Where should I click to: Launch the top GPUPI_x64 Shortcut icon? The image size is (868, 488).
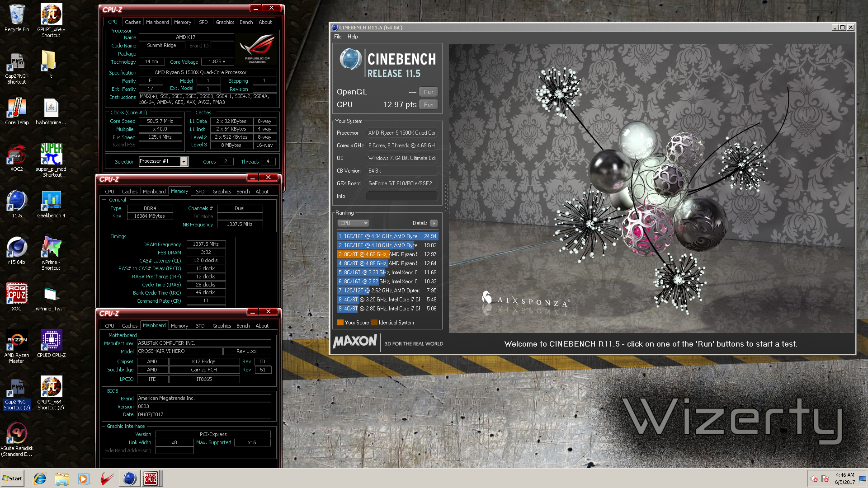click(51, 20)
